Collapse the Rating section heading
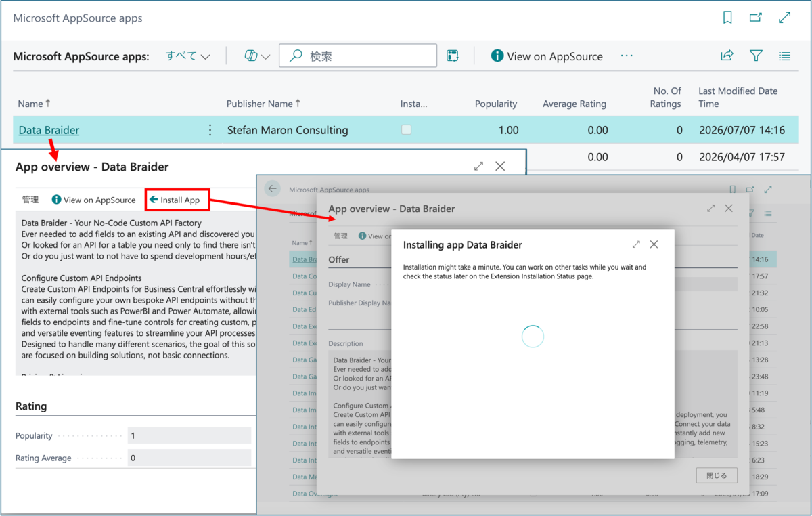The image size is (812, 516). [x=31, y=406]
